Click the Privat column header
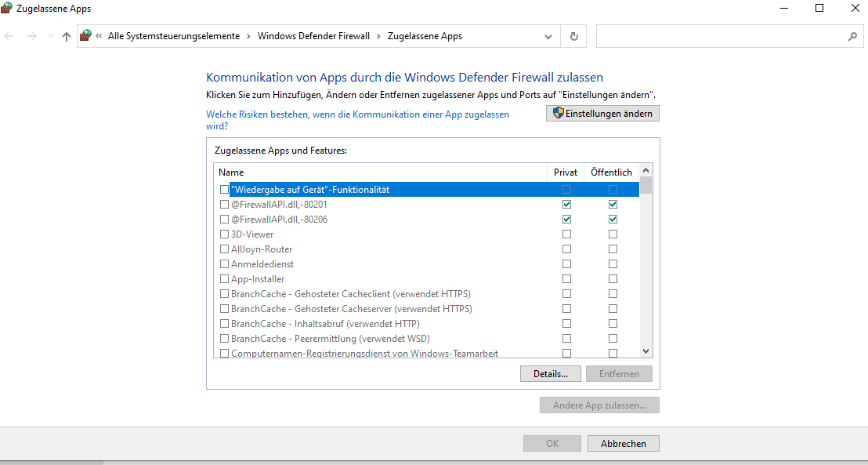 pyautogui.click(x=566, y=173)
